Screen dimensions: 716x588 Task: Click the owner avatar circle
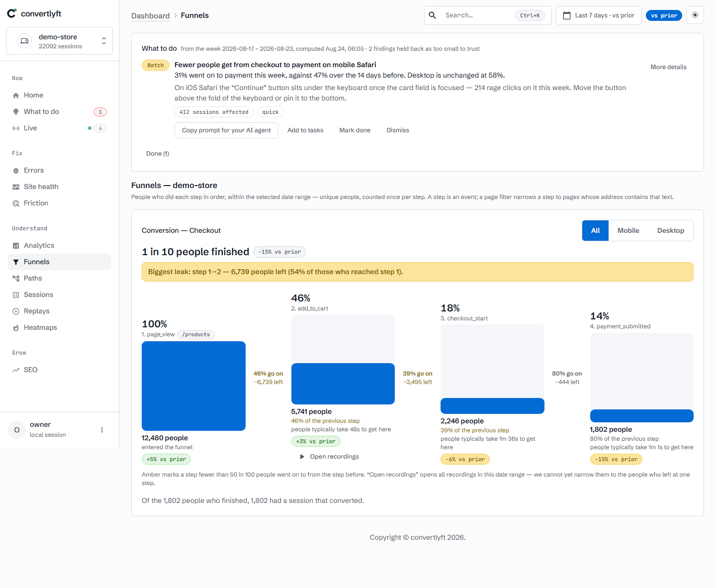(17, 430)
